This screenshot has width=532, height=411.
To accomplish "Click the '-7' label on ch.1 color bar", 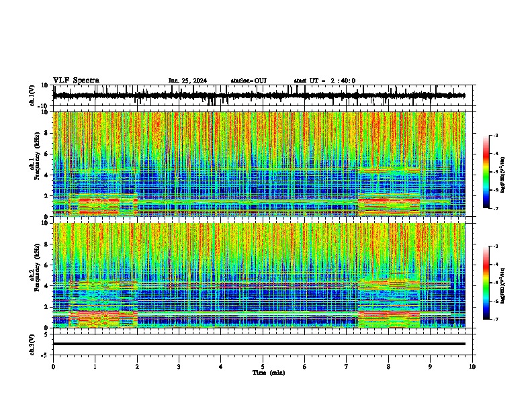I will [495, 208].
